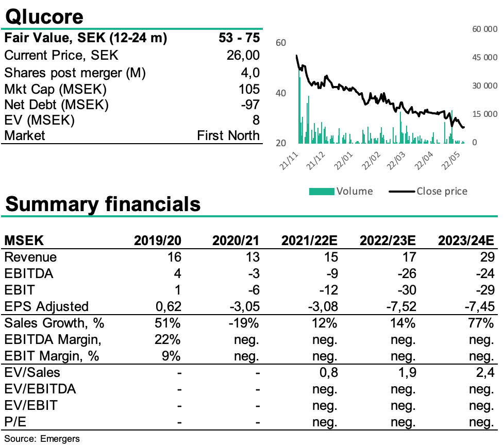Click the net debt value -97
This screenshot has width=504, height=448.
click(x=250, y=105)
